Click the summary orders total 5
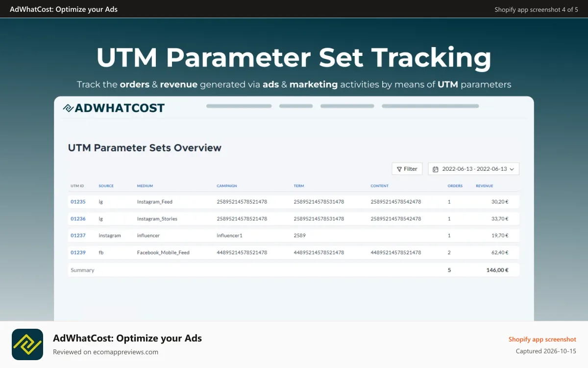This screenshot has width=588, height=368. pos(449,270)
